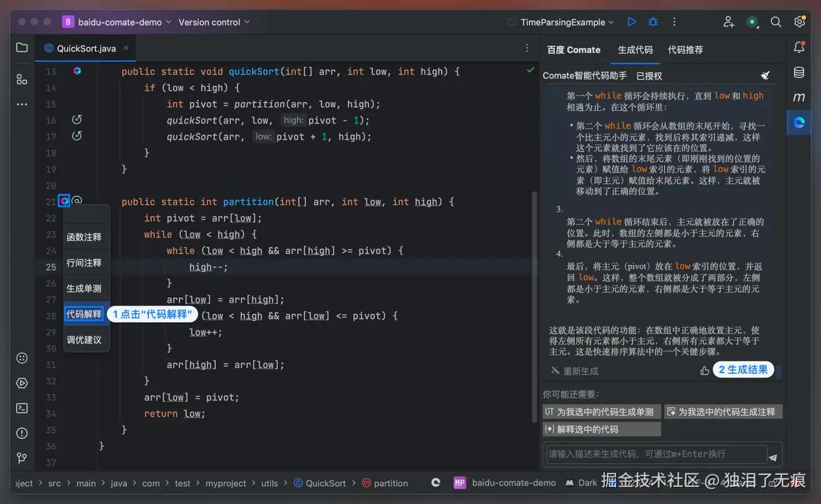Give thumbs up to generated result
Viewport: 821px width, 504px height.
tap(705, 371)
